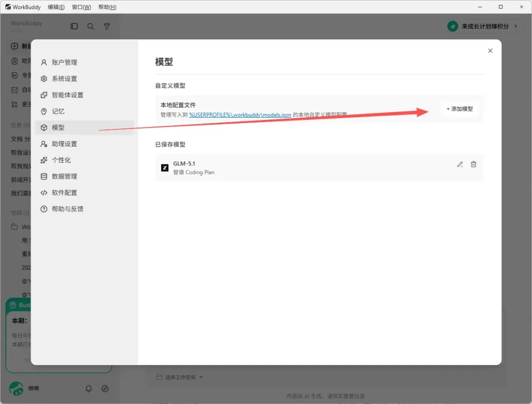Click the user avatar at bottom left
The image size is (532, 404).
(16, 388)
